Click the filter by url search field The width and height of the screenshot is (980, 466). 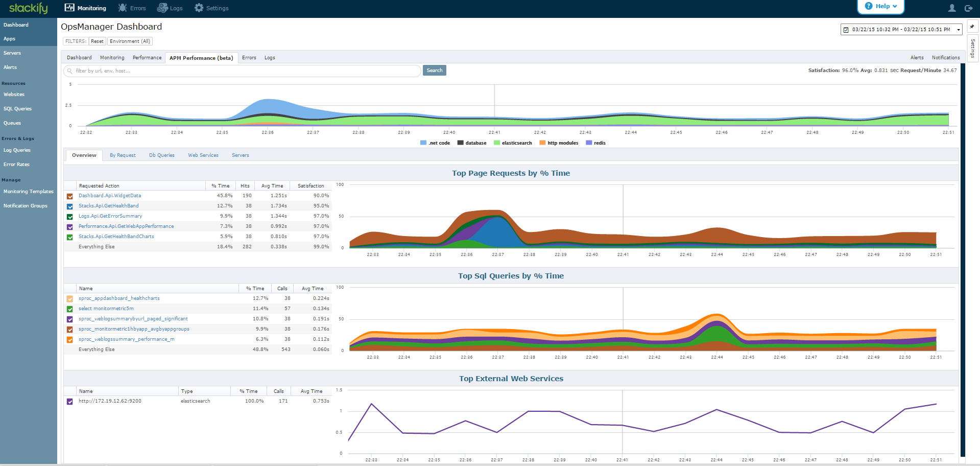point(242,71)
